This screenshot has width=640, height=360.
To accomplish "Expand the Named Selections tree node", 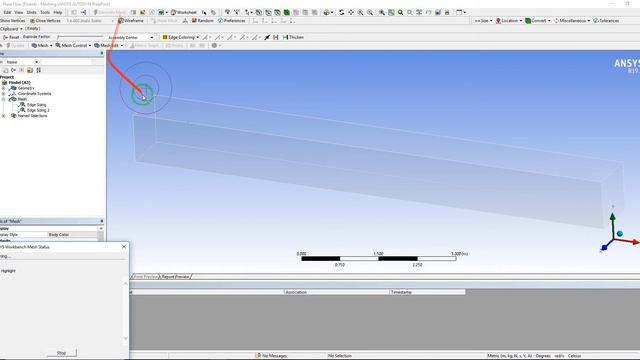I will 4,116.
